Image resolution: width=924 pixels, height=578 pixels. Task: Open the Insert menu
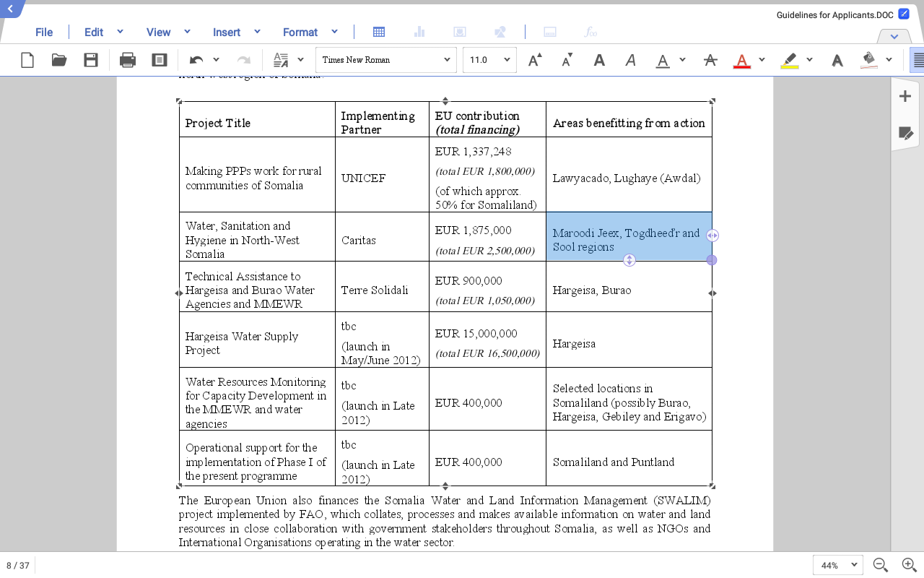click(x=227, y=32)
